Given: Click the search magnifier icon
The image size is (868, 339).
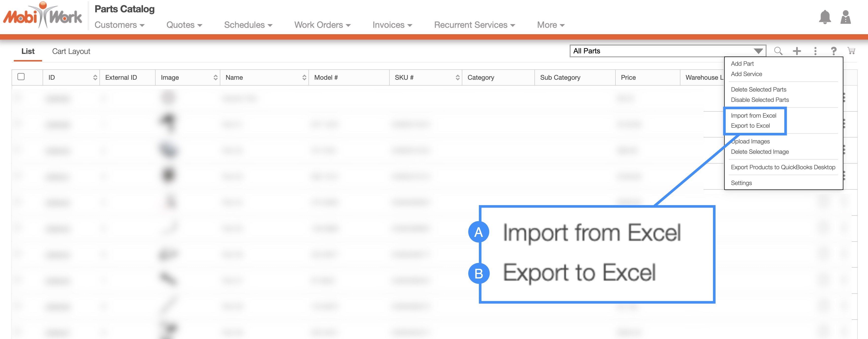Looking at the screenshot, I should pyautogui.click(x=778, y=51).
